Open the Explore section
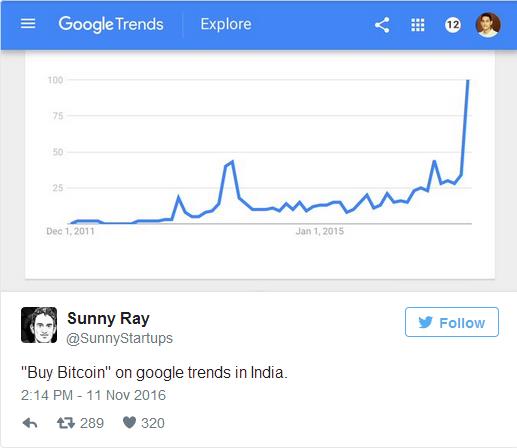The width and height of the screenshot is (517, 448). tap(226, 24)
